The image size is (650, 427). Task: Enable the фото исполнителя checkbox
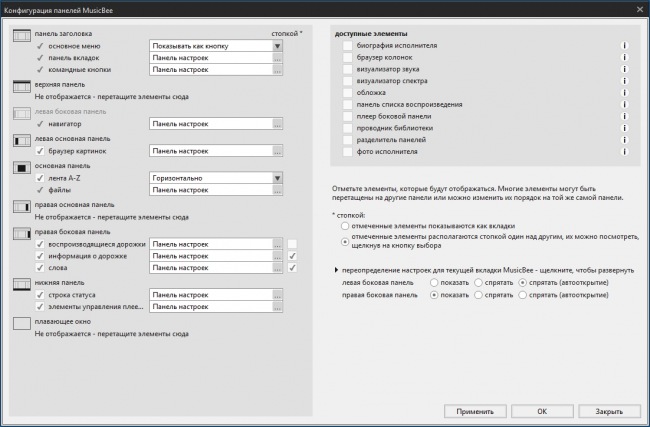click(x=347, y=152)
